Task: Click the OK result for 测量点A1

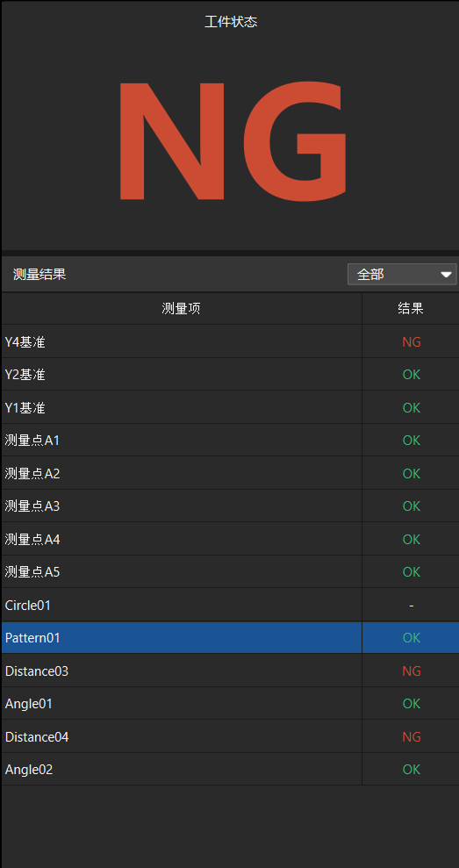Action: pos(412,441)
